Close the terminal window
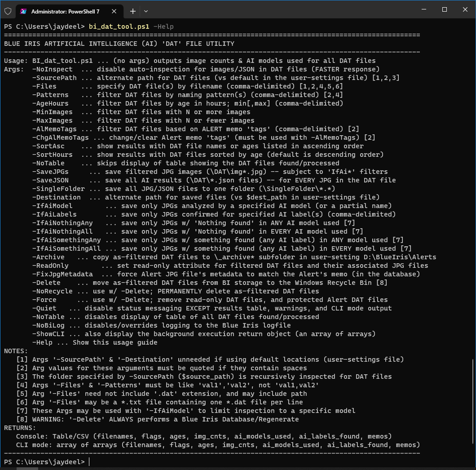 tap(465, 9)
